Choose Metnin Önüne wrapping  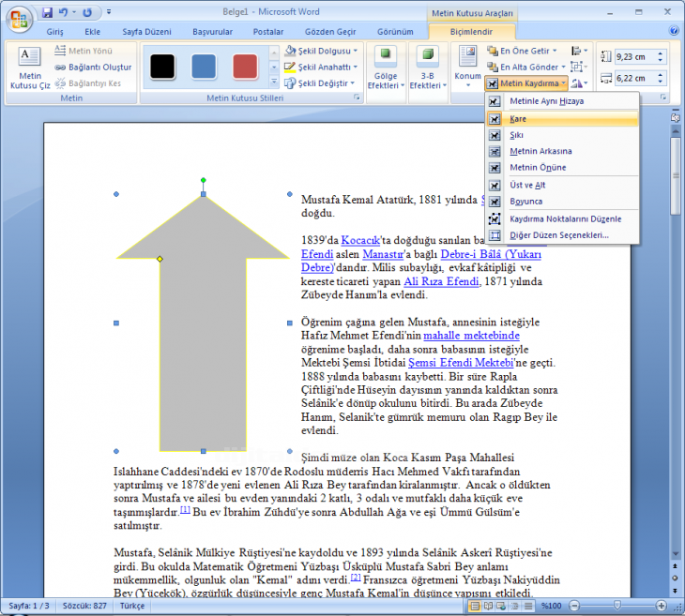(x=562, y=167)
